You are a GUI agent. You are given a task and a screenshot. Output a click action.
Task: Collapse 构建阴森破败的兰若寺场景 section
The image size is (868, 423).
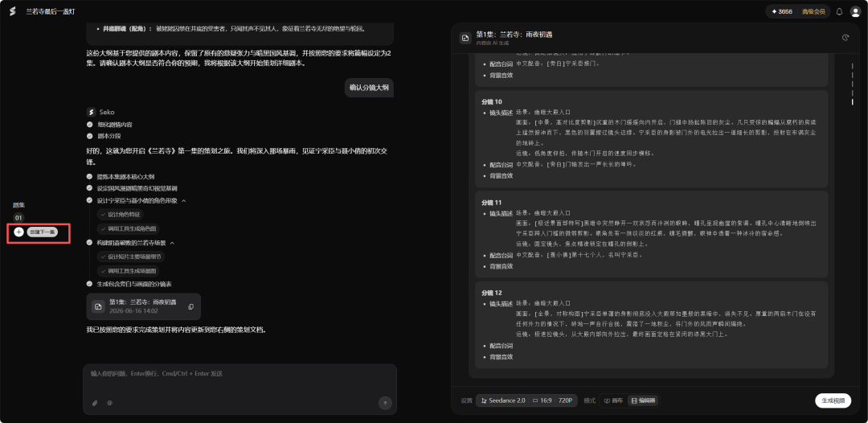[172, 243]
